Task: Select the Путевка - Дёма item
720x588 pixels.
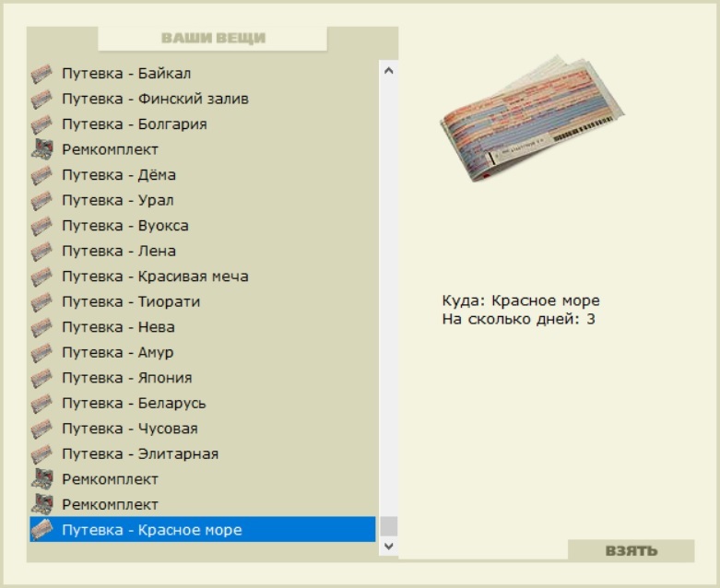Action: (x=203, y=175)
